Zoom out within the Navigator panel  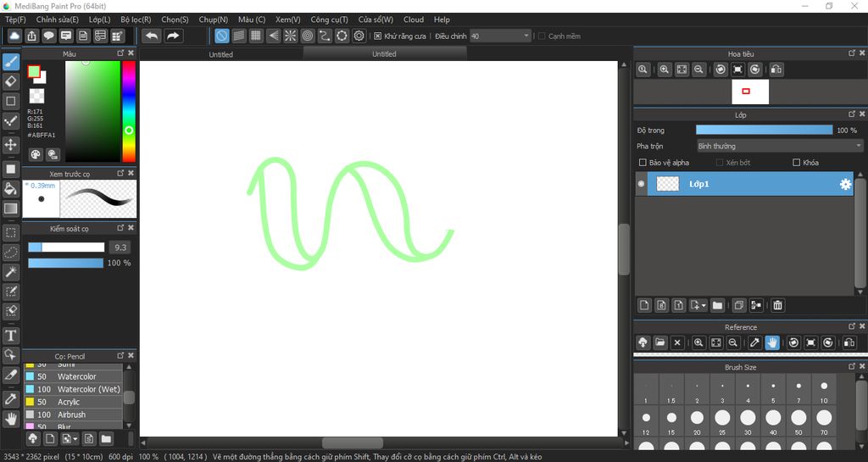698,70
